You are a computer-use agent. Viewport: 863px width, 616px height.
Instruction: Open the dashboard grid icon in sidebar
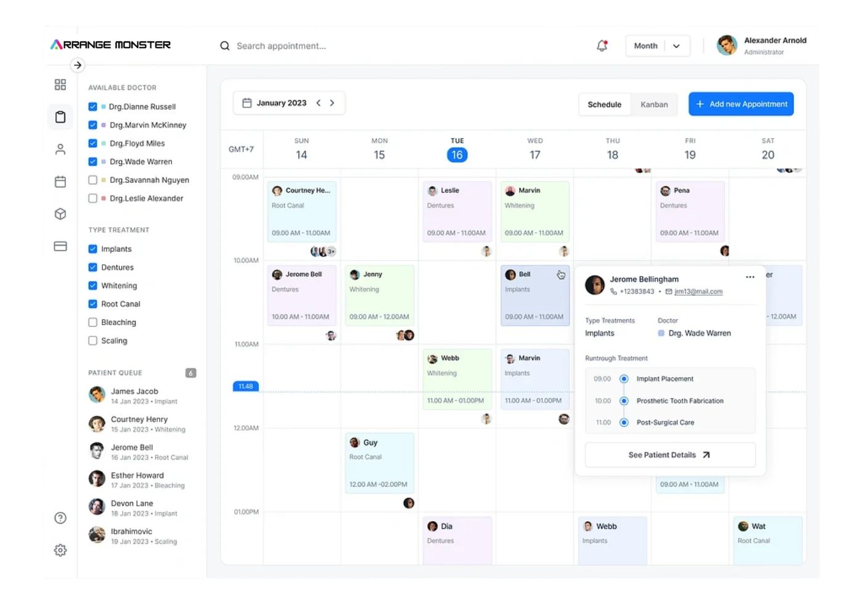click(60, 85)
